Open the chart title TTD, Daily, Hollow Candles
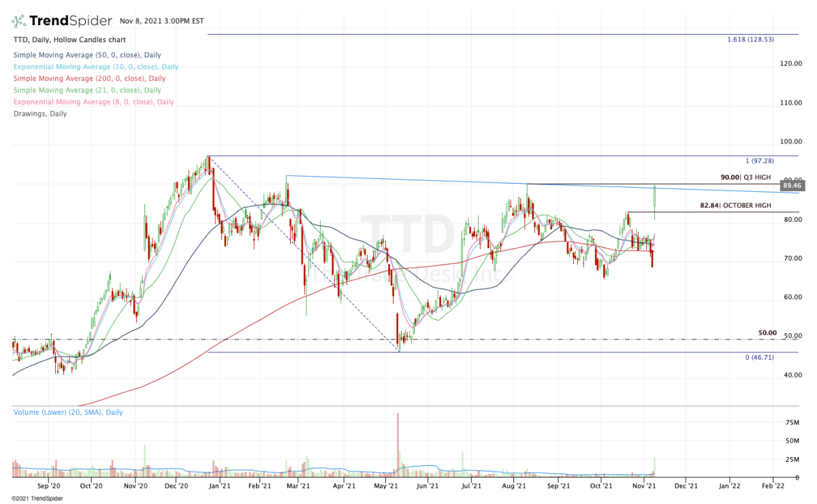This screenshot has width=817, height=504. point(70,39)
